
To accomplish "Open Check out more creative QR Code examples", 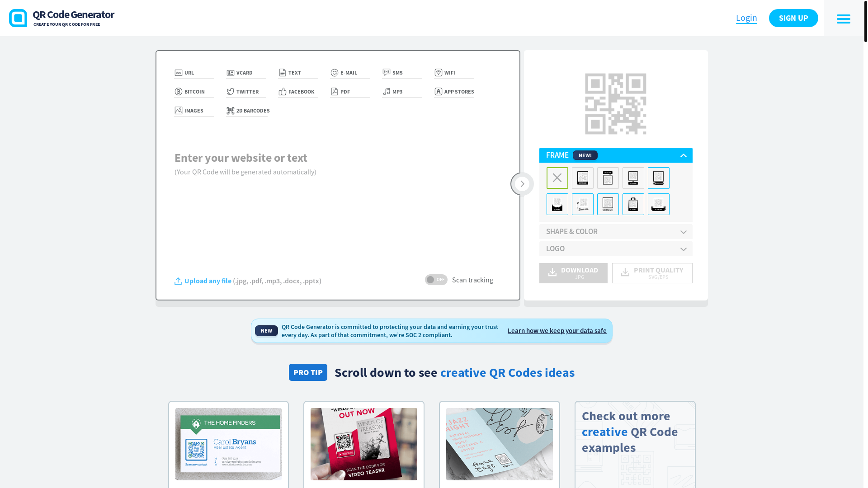I will tap(635, 445).
